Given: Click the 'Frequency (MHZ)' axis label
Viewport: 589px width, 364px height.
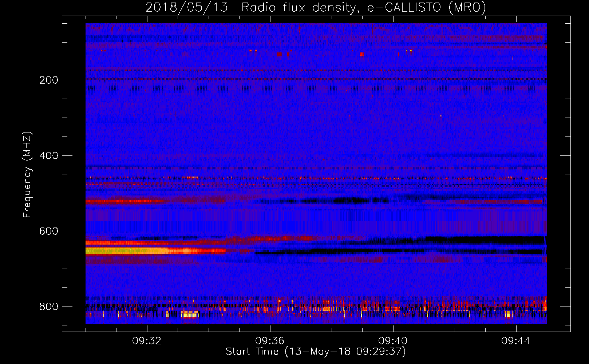Looking at the screenshot, I should point(27,175).
